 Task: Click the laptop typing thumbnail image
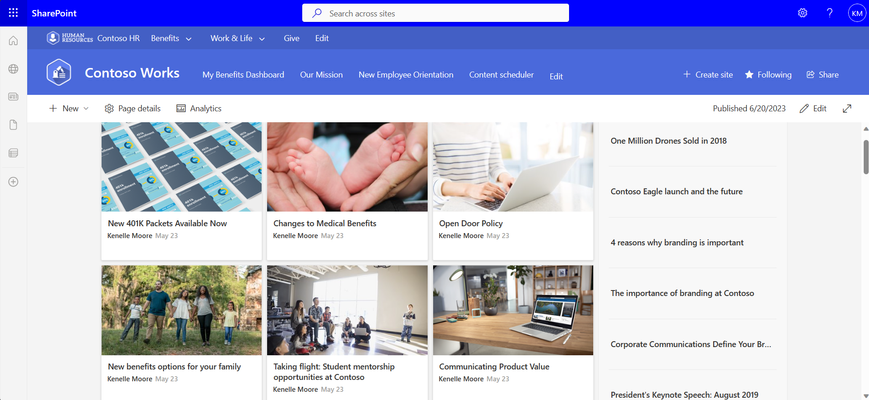(x=513, y=167)
